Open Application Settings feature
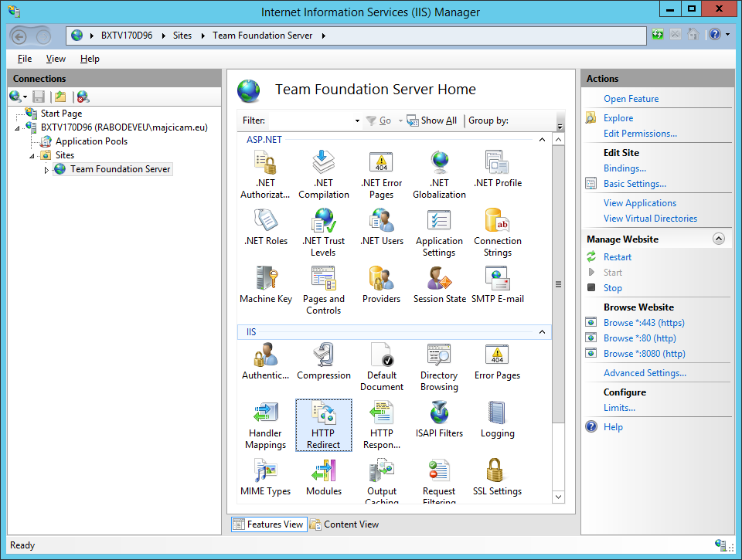Viewport: 742px width, 560px height. click(439, 233)
